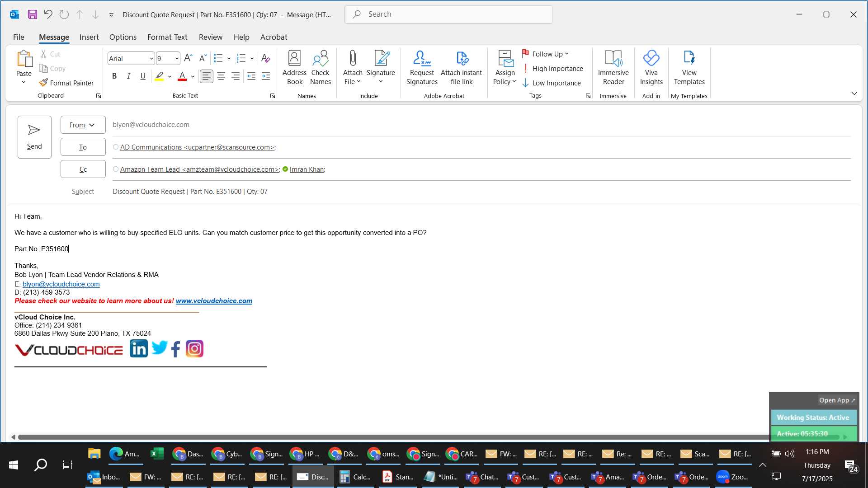Launch Immersive Reader

(x=613, y=68)
